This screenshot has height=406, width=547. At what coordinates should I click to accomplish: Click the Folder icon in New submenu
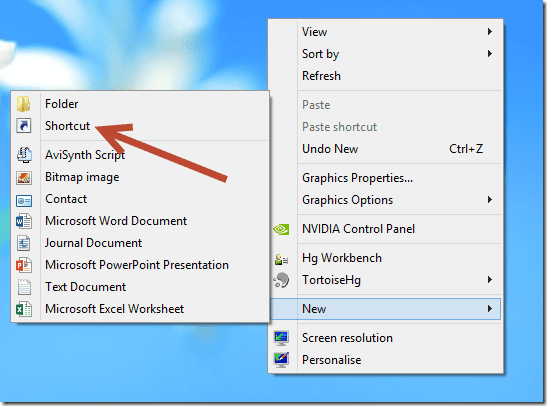coord(24,104)
